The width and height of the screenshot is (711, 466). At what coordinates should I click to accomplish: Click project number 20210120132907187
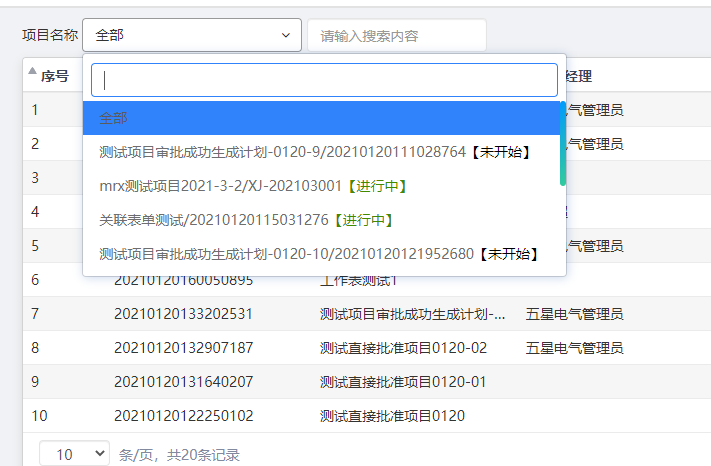(183, 348)
